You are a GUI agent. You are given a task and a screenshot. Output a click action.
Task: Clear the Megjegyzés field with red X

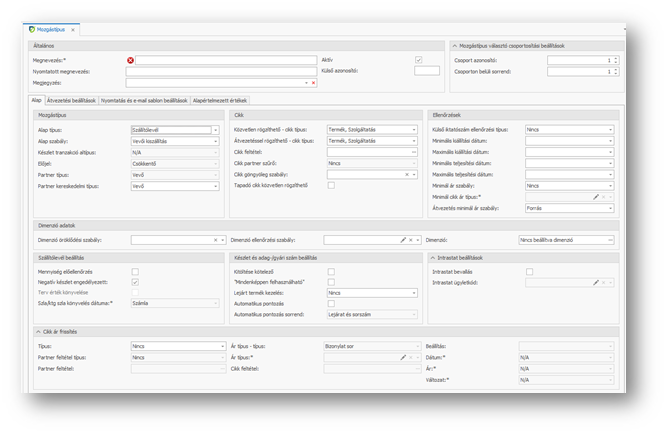coord(313,82)
